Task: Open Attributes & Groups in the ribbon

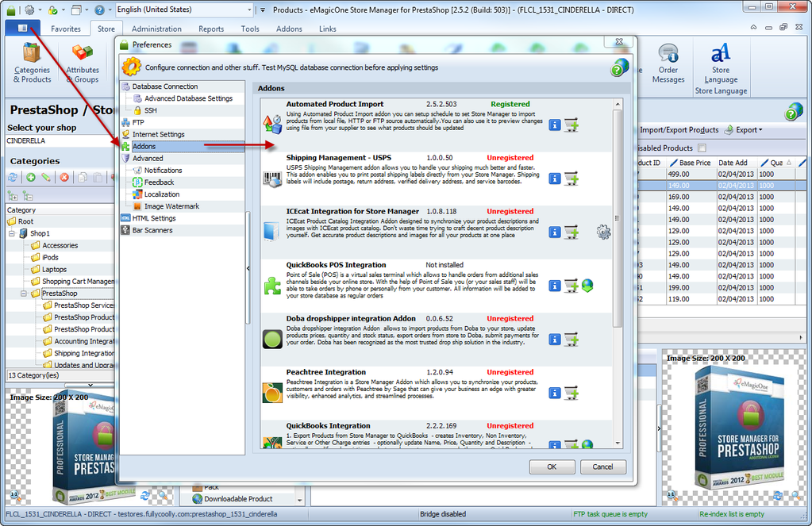Action: click(x=83, y=63)
